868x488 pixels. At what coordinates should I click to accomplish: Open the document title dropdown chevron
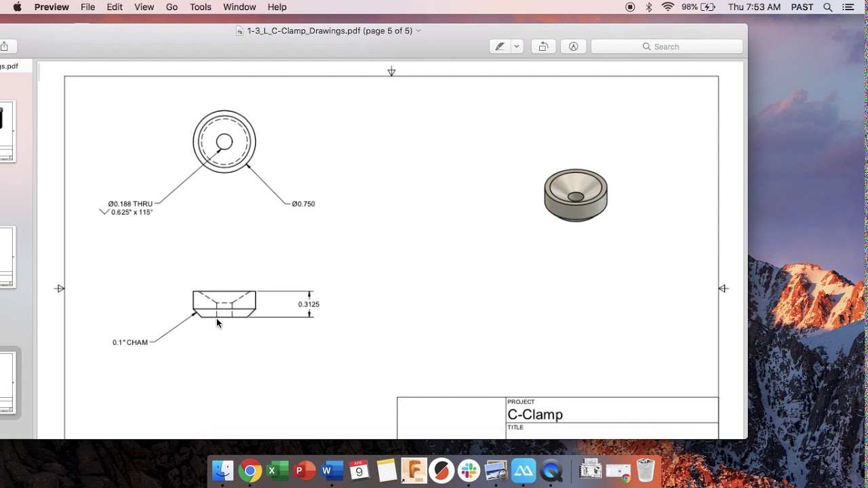click(x=418, y=30)
